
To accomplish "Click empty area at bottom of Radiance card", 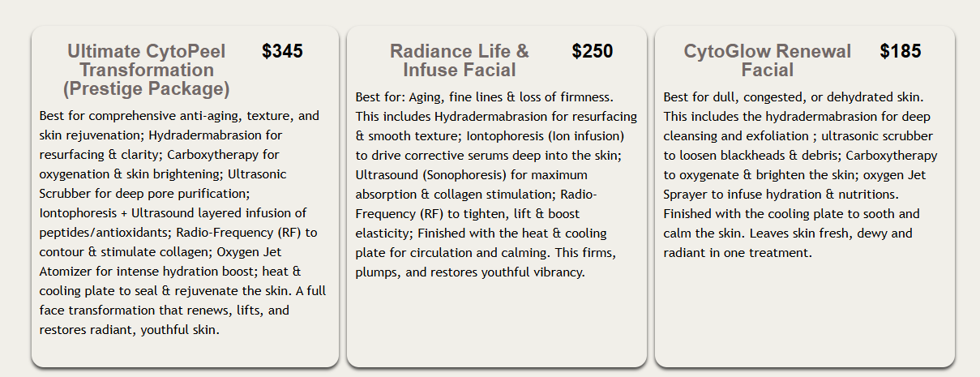I will 496,324.
